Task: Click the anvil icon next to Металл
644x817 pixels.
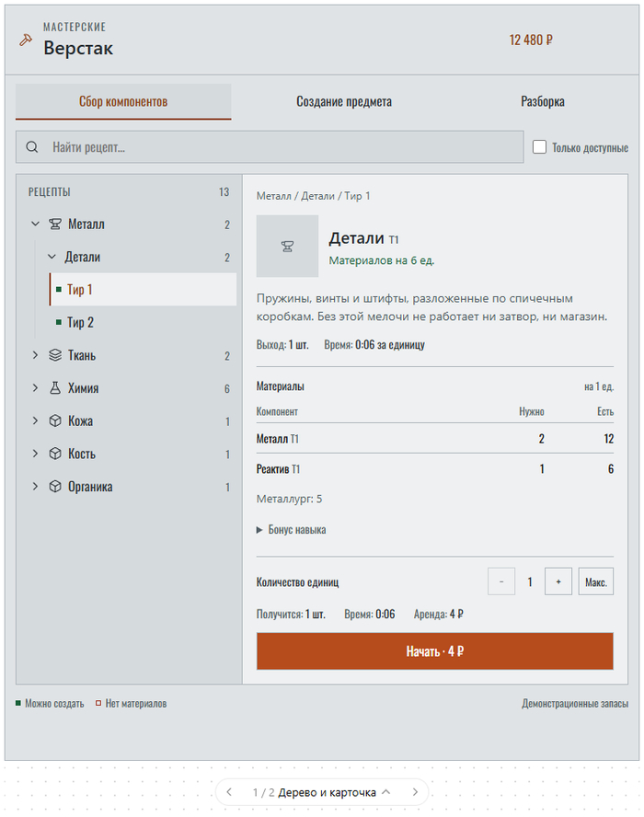Action: [54, 224]
